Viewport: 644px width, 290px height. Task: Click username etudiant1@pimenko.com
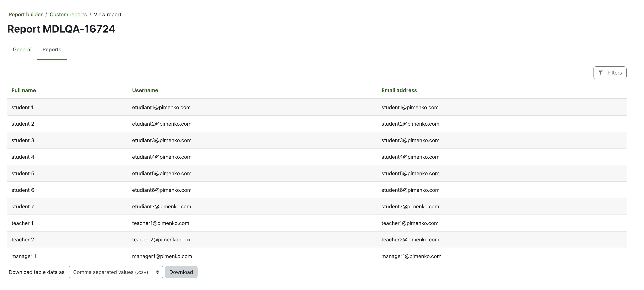161,107
